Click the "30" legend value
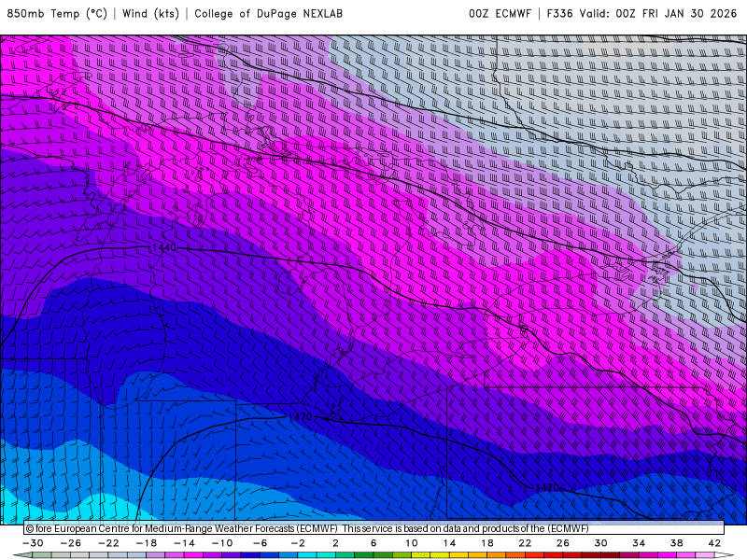 (600, 543)
